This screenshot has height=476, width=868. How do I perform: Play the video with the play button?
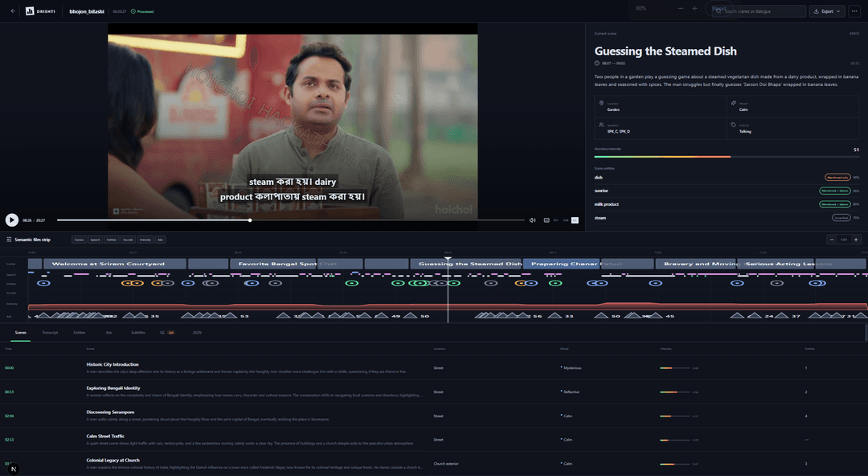coord(11,220)
